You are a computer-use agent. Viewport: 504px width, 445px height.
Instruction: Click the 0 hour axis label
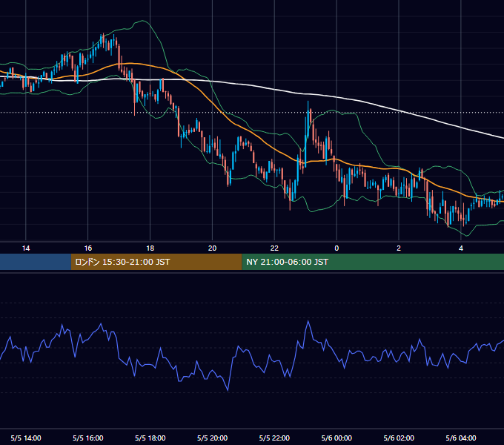click(336, 248)
